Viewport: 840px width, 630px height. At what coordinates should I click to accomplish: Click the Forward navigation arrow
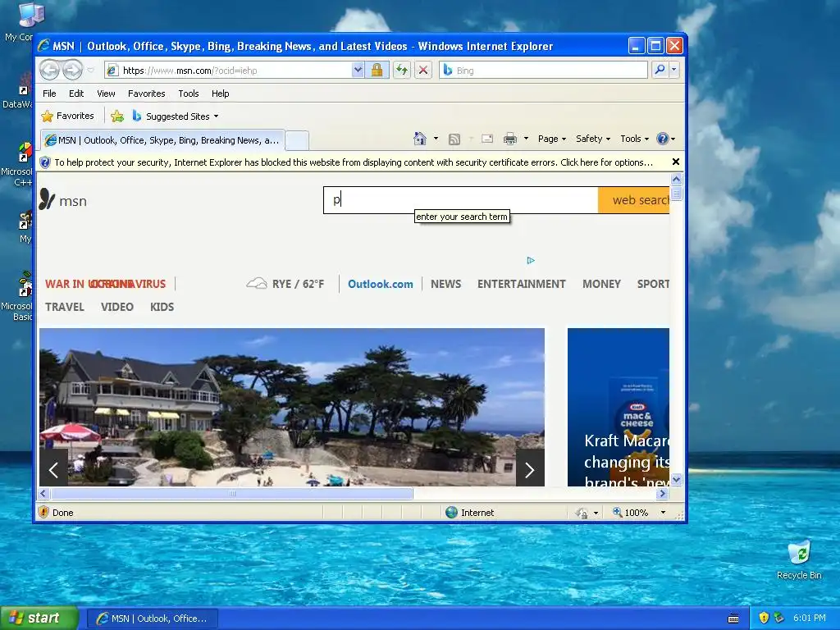(x=72, y=70)
